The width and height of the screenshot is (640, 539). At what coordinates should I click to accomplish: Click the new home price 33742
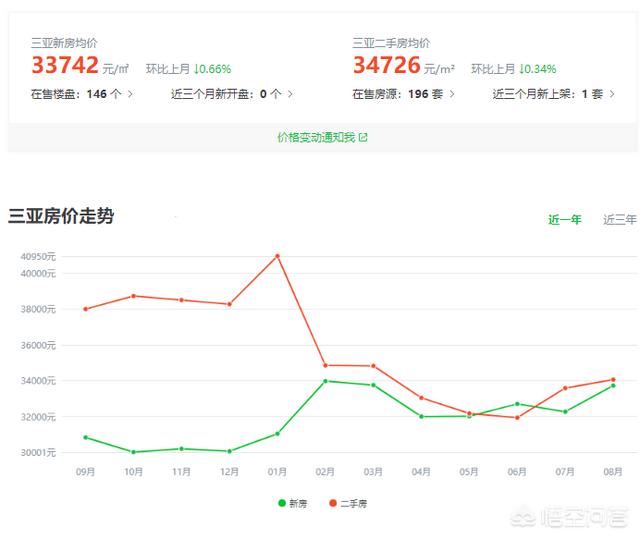pos(65,65)
